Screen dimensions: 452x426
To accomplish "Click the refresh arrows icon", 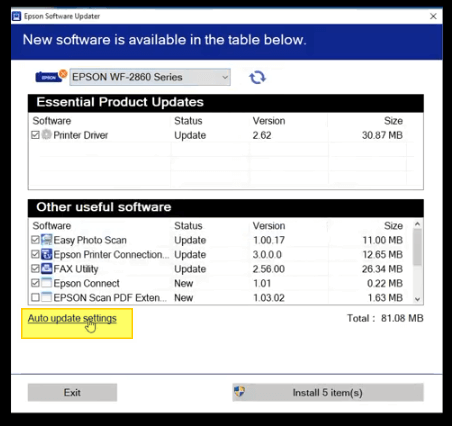I will point(257,77).
